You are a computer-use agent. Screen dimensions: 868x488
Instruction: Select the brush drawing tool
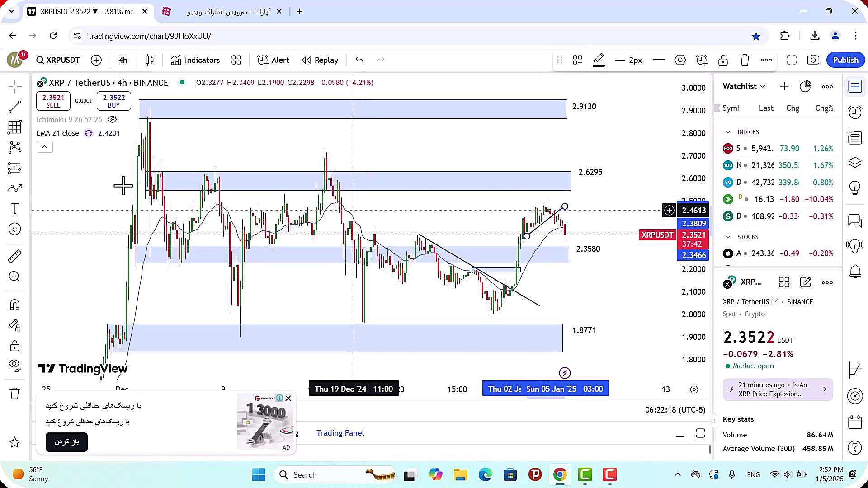[14, 188]
